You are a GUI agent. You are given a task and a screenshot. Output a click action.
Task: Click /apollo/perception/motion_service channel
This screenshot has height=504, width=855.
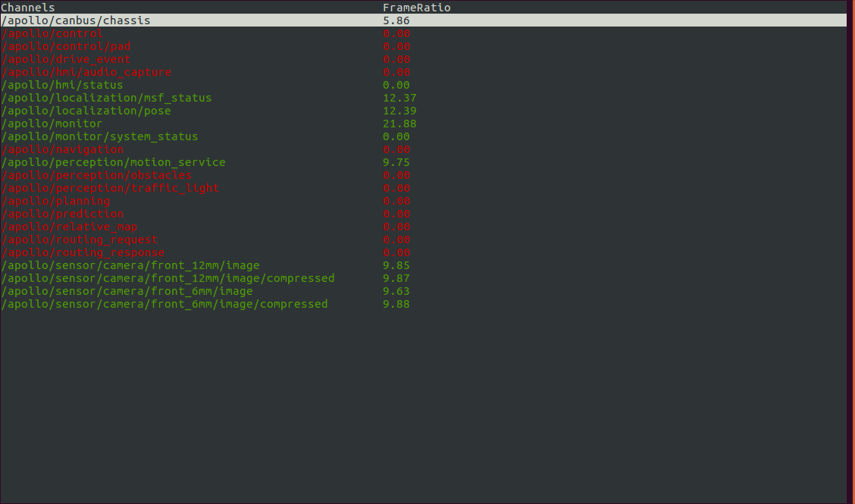114,162
